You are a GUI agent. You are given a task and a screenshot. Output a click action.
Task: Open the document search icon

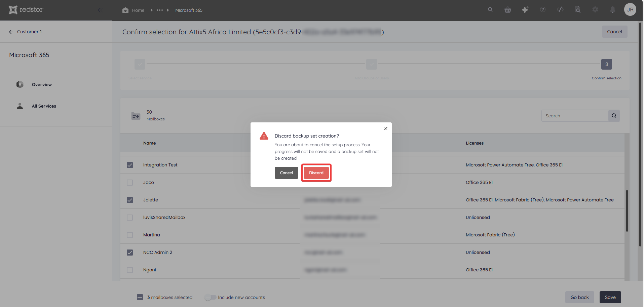pos(578,10)
